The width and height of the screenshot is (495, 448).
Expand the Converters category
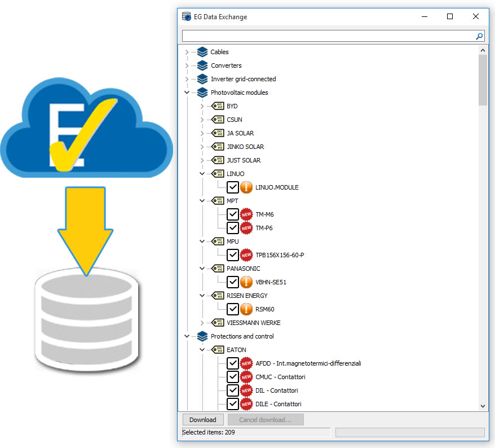187,65
